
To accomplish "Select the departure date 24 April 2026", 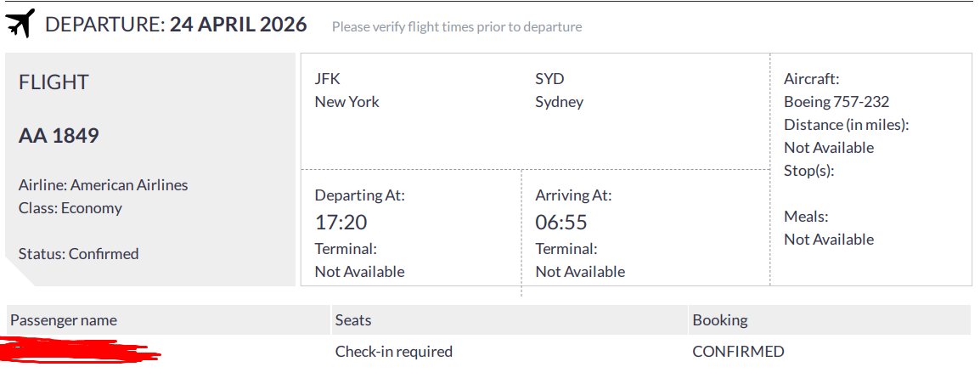I will click(x=238, y=25).
